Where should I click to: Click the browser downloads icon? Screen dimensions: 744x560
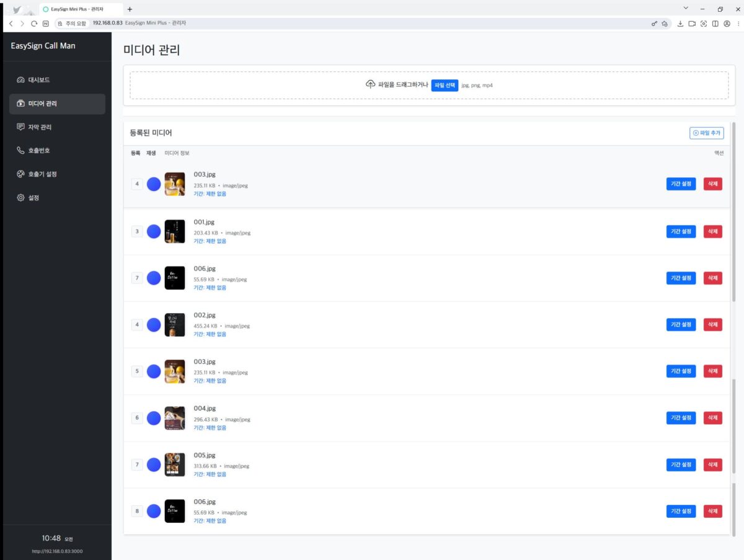[x=680, y=24]
